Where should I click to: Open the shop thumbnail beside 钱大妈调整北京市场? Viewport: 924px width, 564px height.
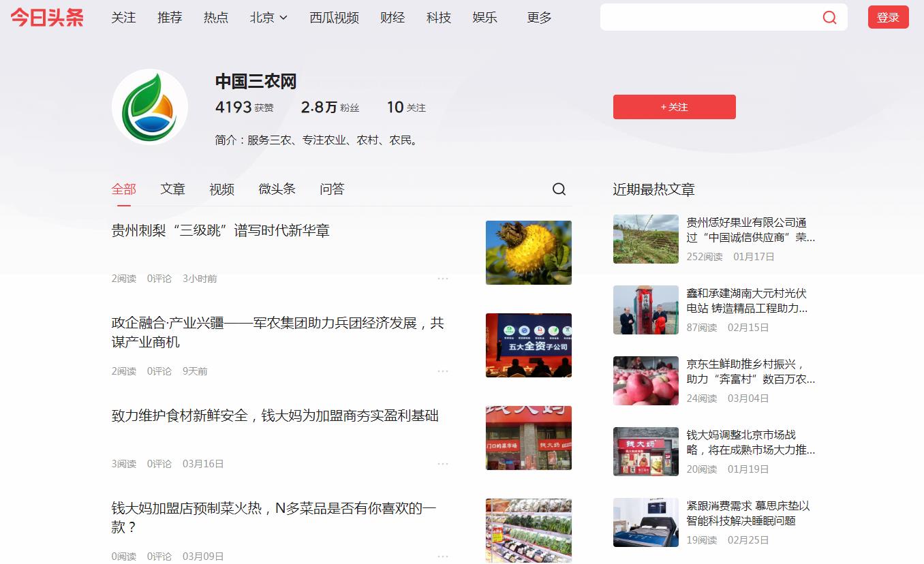(x=646, y=452)
